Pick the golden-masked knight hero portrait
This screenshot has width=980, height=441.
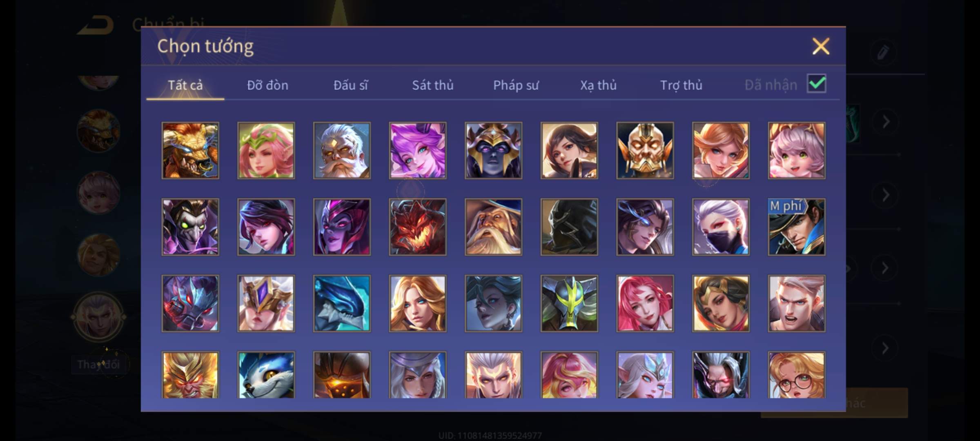pos(645,150)
